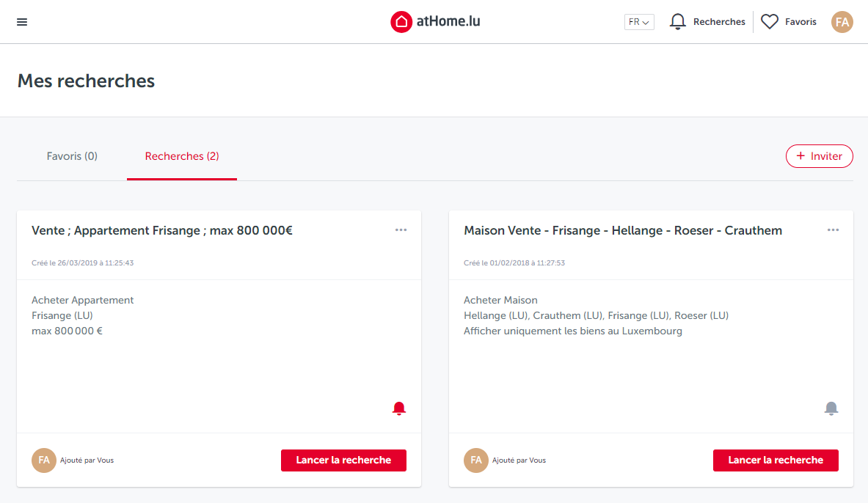Screen dimensions: 868x503
Task: Launch the Appartement Frisange search
Action: (x=344, y=460)
